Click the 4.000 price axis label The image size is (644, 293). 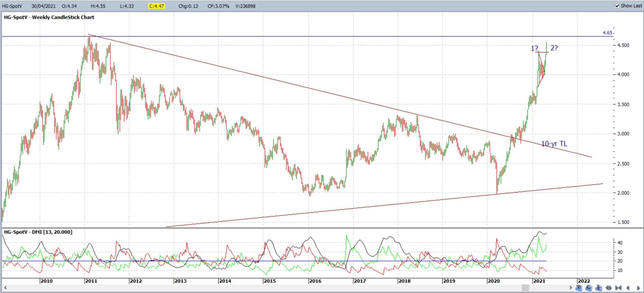click(623, 74)
